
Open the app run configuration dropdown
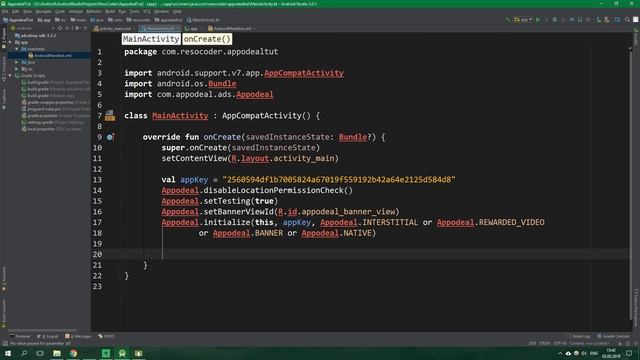pos(523,20)
